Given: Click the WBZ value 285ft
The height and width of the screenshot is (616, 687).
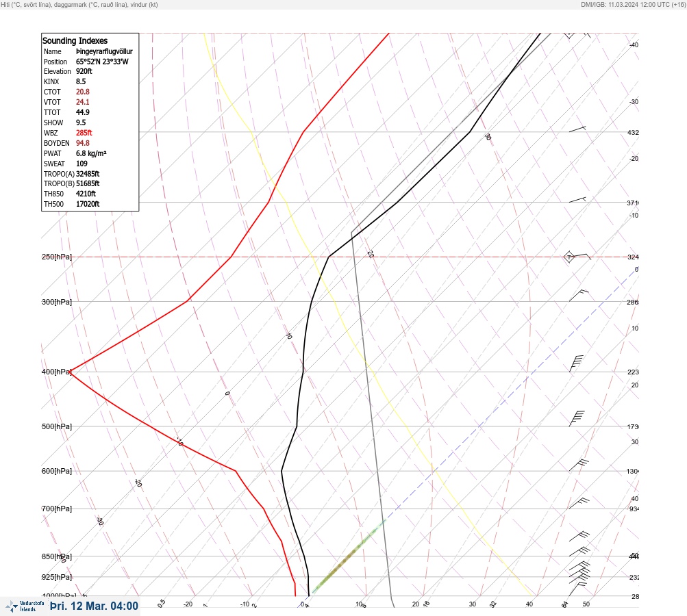Looking at the screenshot, I should (x=84, y=133).
